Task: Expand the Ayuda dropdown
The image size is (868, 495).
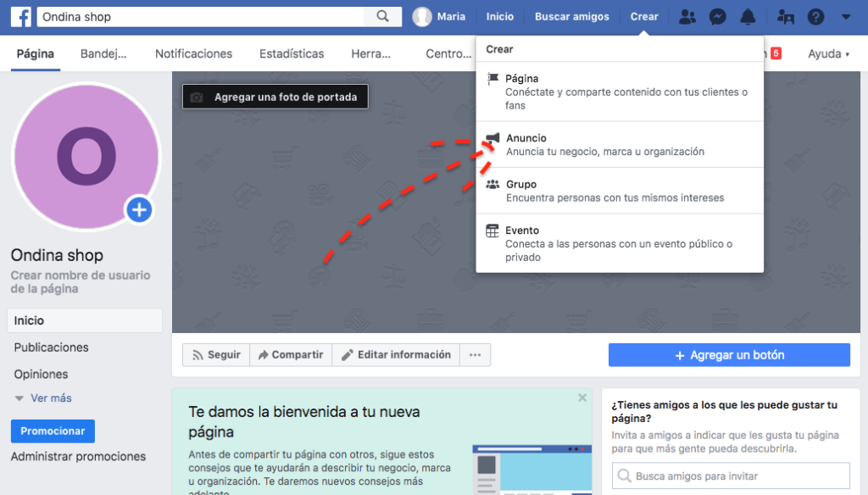Action: coord(828,53)
